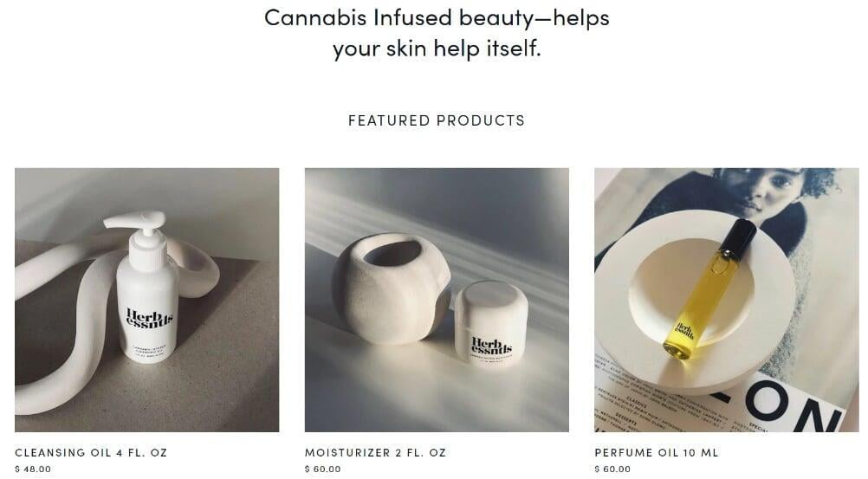Click the Herb essntls logo on moisturizer jar
This screenshot has width=868, height=479.
click(491, 346)
